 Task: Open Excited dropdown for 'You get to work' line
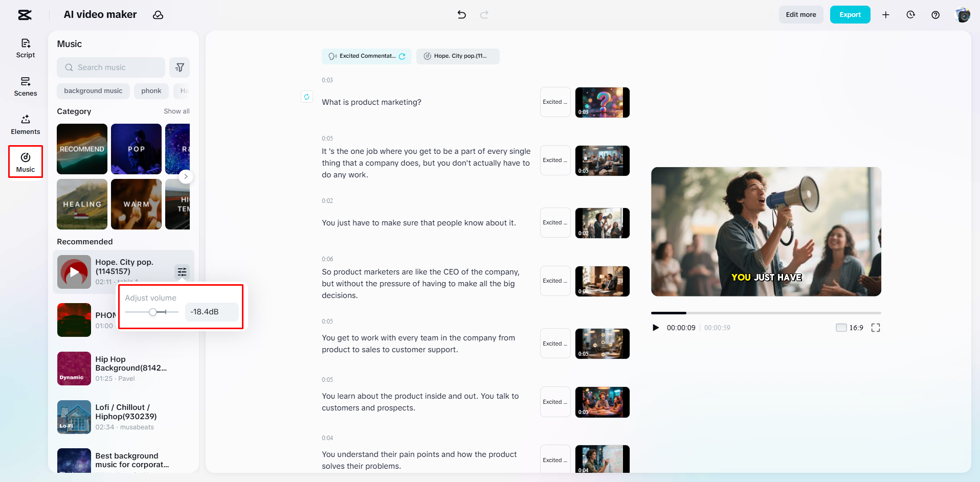click(555, 343)
